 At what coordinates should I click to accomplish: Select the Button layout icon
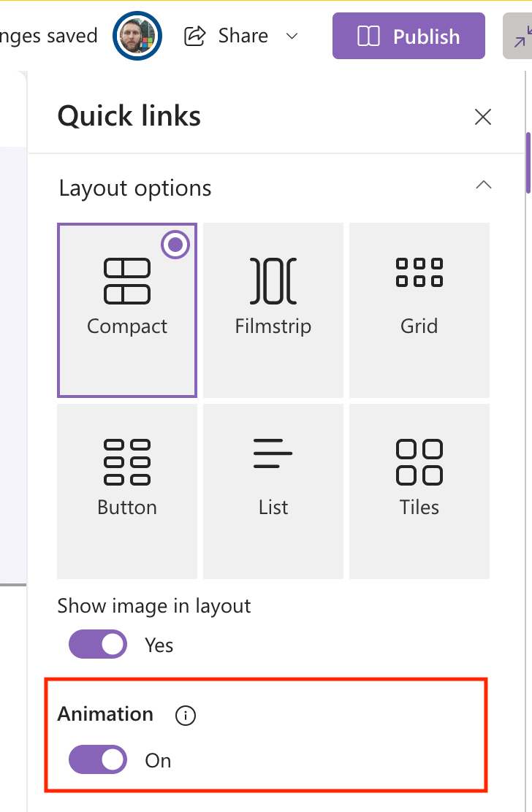[127, 462]
